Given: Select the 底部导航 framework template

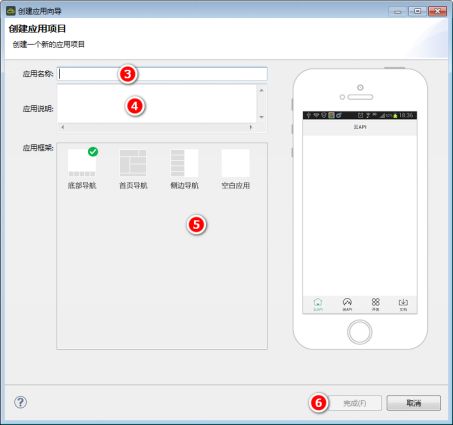Looking at the screenshot, I should 82,169.
